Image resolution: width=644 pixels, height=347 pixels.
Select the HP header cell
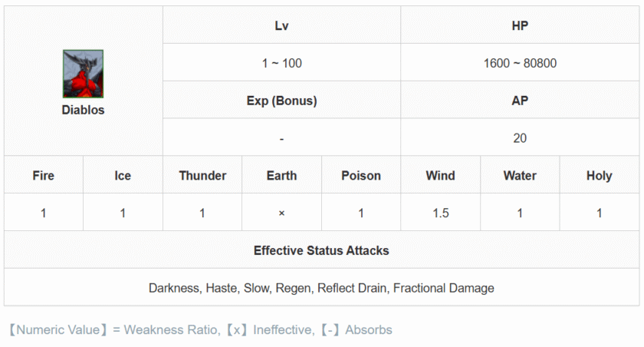tap(520, 25)
